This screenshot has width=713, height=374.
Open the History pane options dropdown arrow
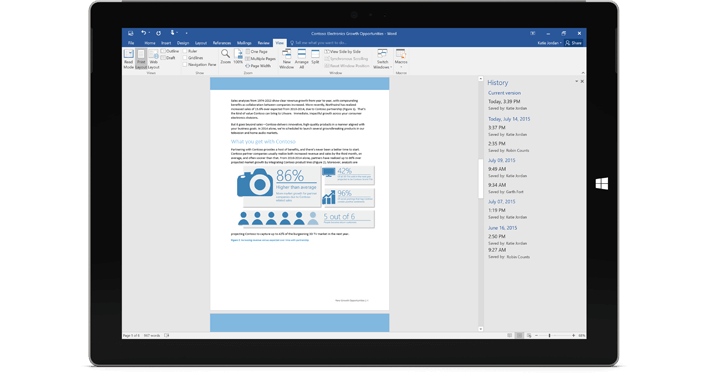pos(576,81)
